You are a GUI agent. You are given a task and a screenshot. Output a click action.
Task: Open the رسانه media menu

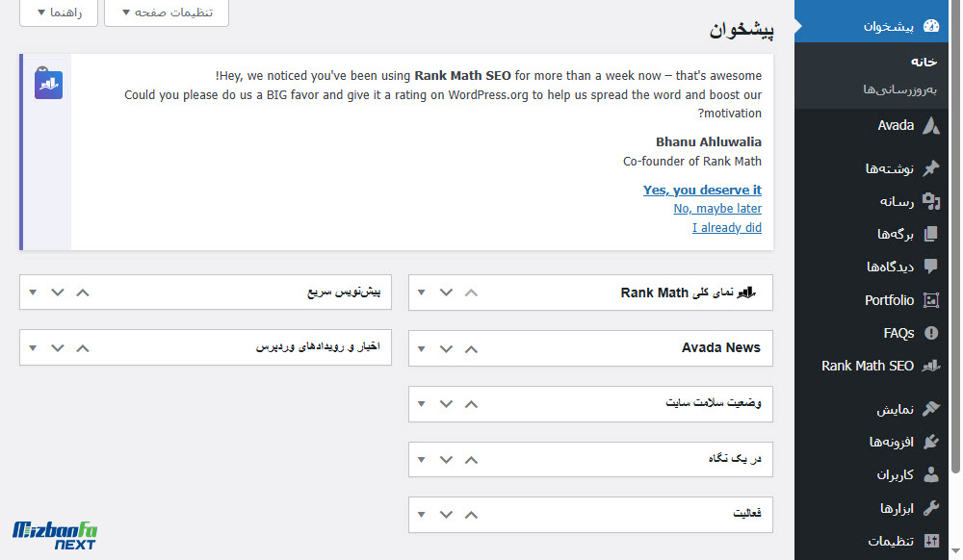tap(872, 201)
